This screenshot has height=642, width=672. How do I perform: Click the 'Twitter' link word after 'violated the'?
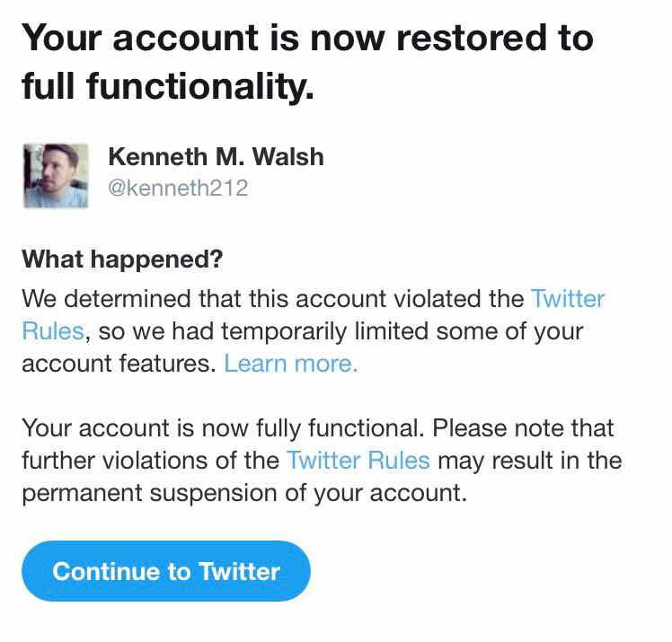pyautogui.click(x=568, y=298)
